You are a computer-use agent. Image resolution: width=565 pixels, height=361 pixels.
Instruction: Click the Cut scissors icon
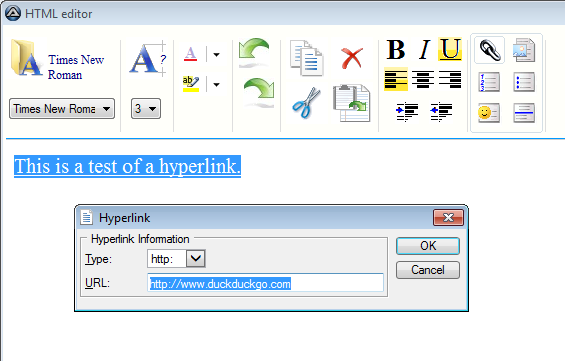point(306,102)
